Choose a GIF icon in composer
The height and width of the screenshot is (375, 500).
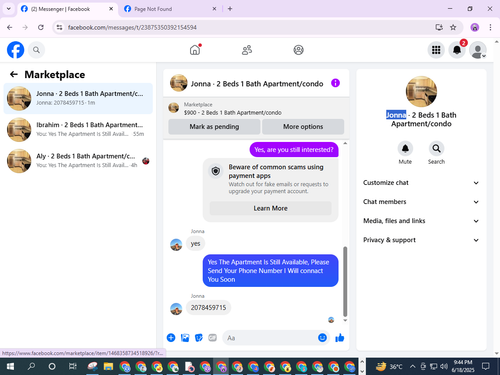click(212, 338)
